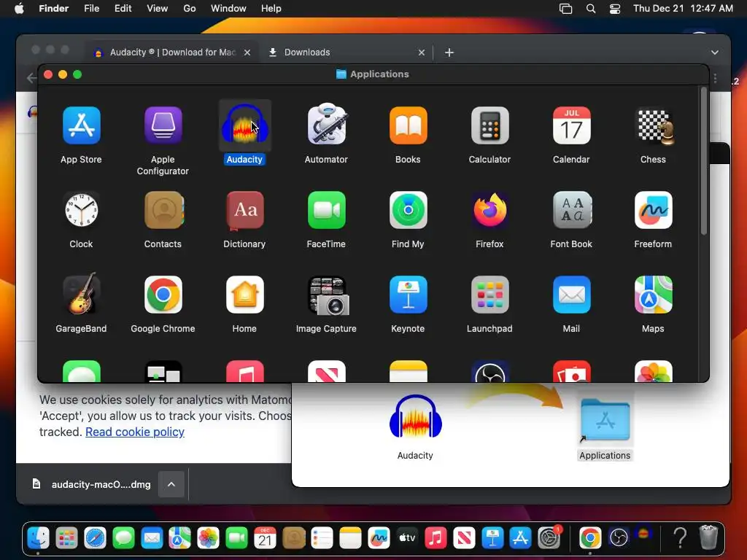Click Stage Manager icon in menu bar
Image resolution: width=747 pixels, height=560 pixels.
(565, 9)
